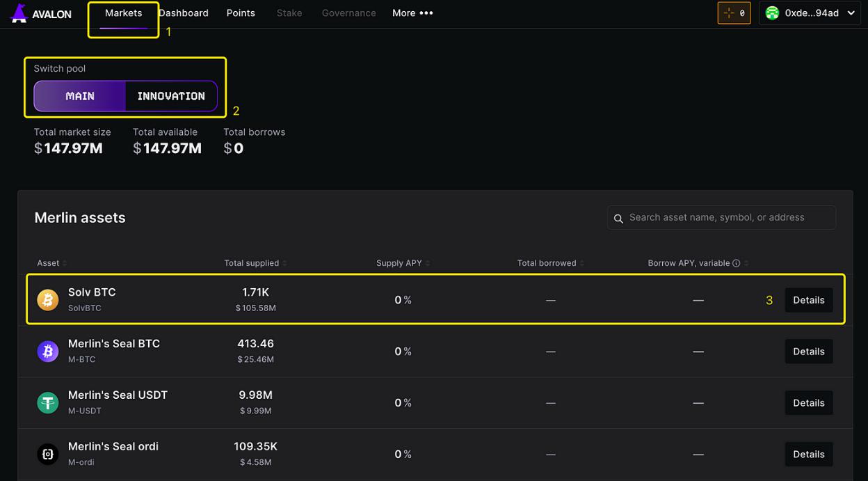868x481 pixels.
Task: Click the Merlin's Seal BTC asset name
Action: [x=114, y=344]
